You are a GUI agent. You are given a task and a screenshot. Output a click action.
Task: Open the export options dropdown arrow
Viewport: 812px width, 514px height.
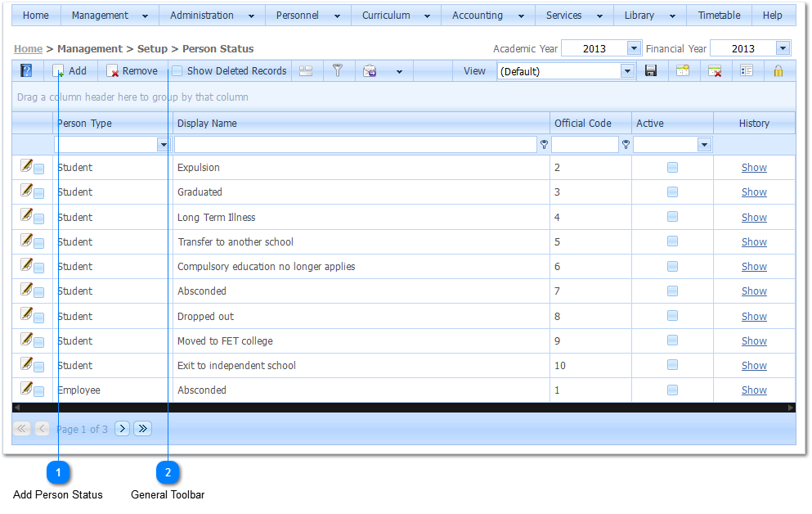point(399,71)
